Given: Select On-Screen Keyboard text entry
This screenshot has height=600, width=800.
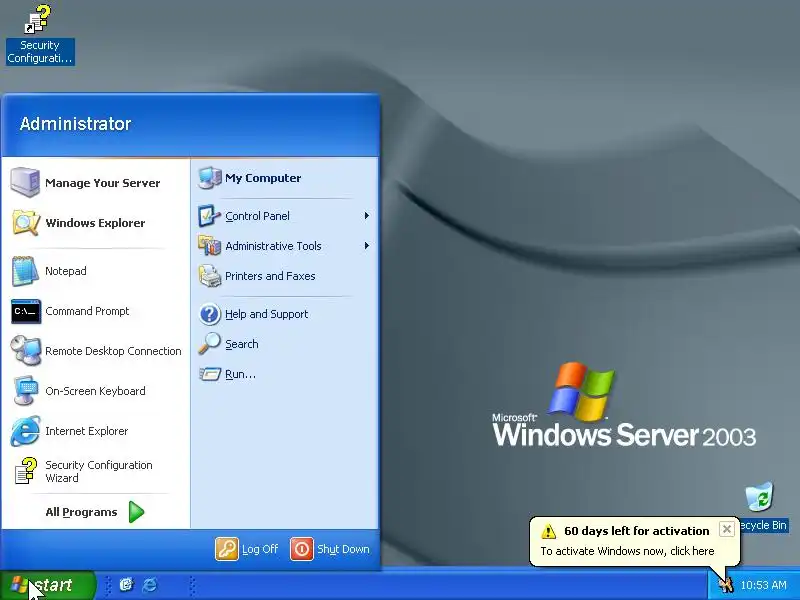Looking at the screenshot, I should [95, 391].
